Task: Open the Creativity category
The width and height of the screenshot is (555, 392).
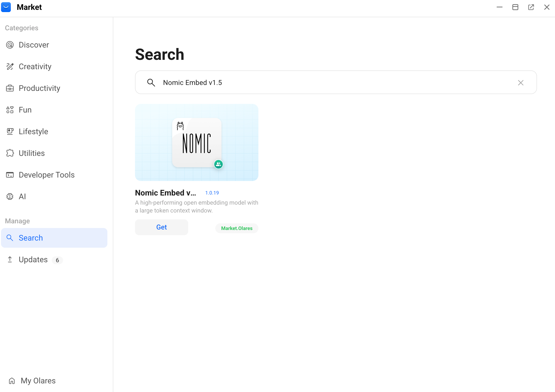Action: tap(35, 66)
